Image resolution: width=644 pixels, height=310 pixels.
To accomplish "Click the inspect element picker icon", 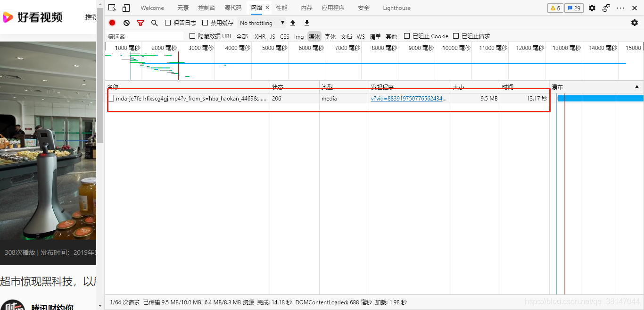I will (112, 8).
